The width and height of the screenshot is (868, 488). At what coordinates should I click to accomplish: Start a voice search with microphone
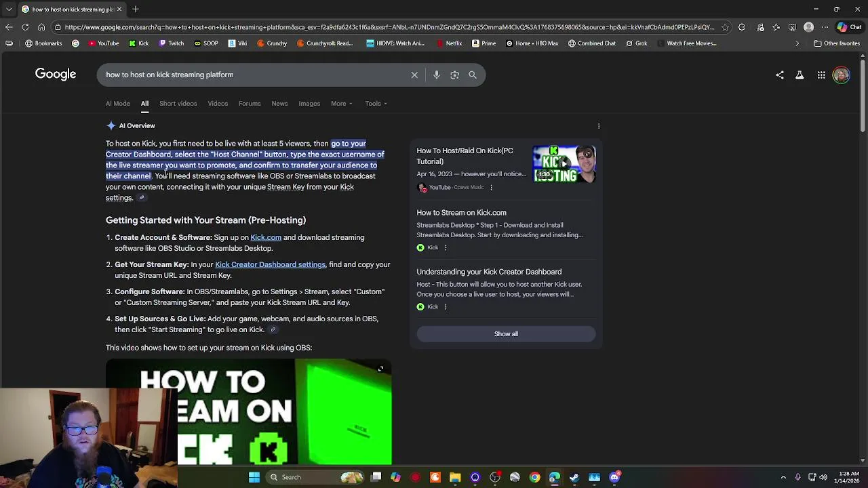tap(437, 75)
